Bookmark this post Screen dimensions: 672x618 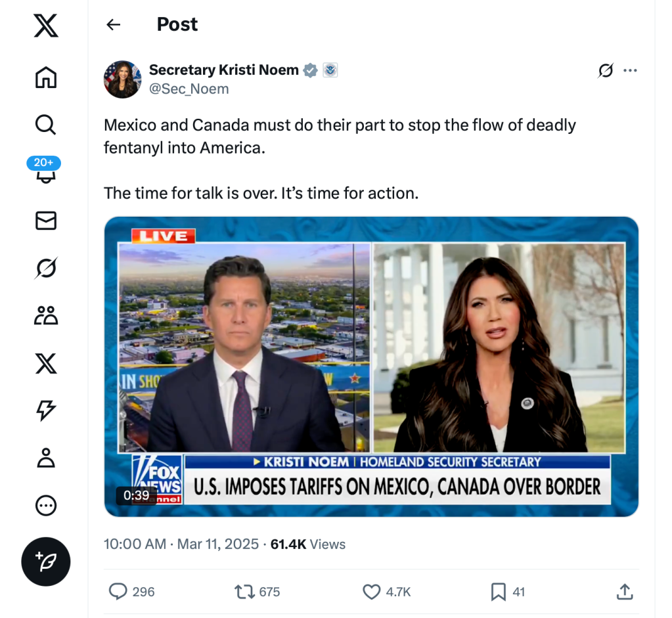[499, 592]
